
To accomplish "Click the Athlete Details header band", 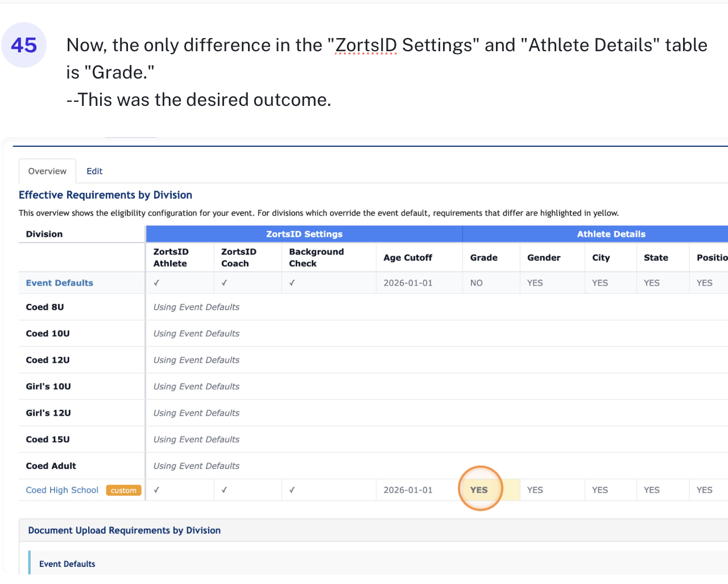I will (611, 234).
